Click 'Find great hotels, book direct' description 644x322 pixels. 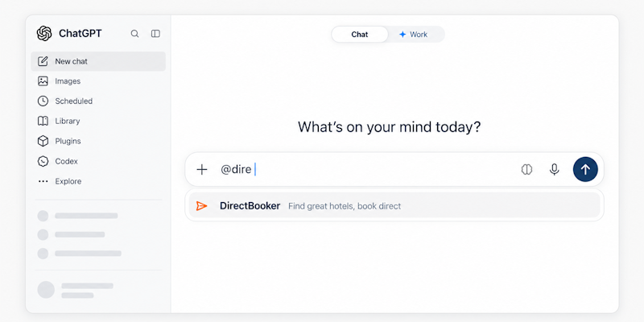click(x=345, y=206)
